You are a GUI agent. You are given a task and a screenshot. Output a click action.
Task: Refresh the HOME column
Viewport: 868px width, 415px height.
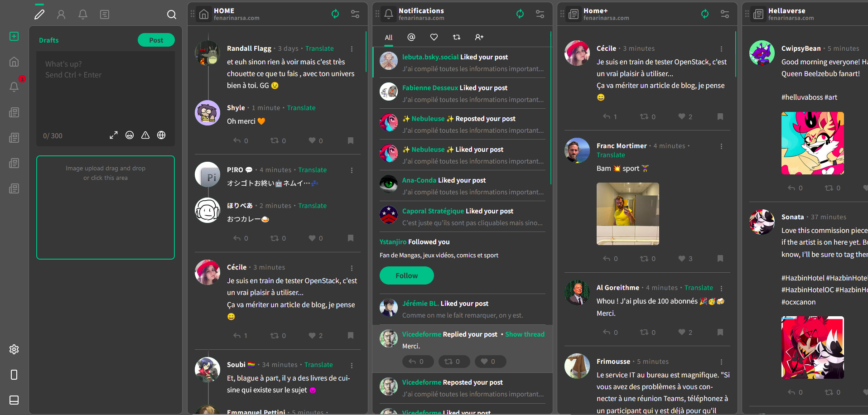point(335,14)
